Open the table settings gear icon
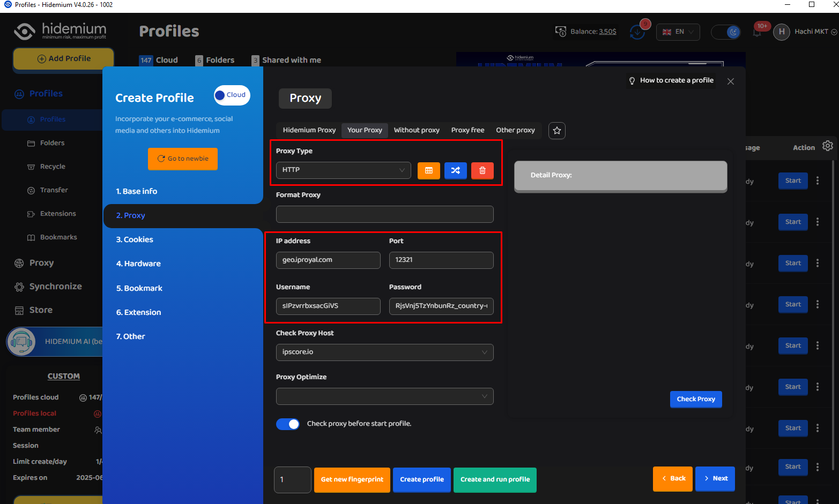Screen dimensions: 839x504 (828, 146)
